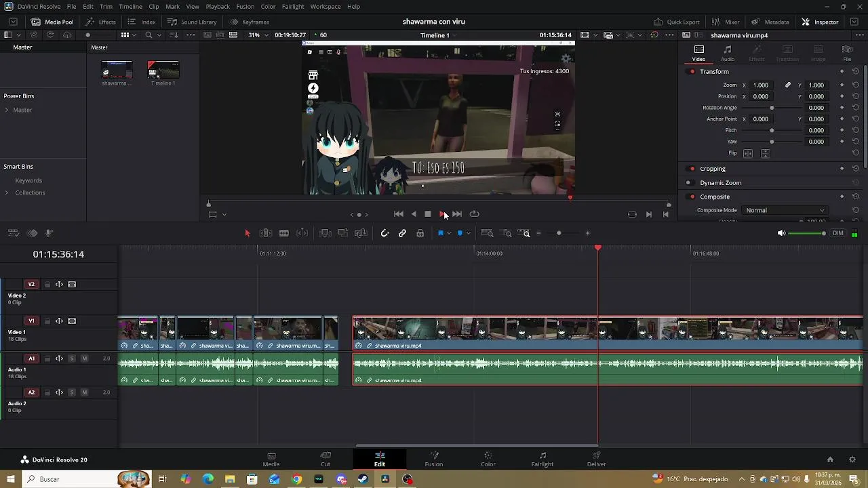
Task: Click the voiceover microphone toolbar icon
Action: (x=50, y=233)
